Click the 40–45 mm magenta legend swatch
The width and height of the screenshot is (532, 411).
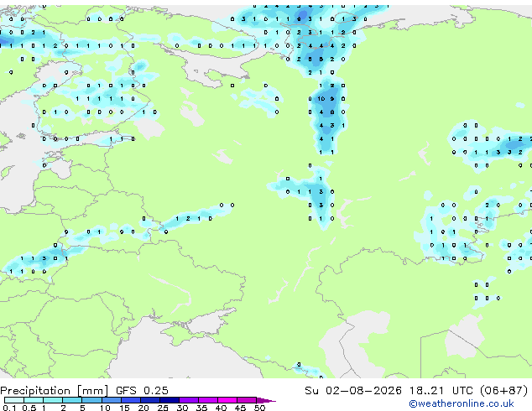227,400
